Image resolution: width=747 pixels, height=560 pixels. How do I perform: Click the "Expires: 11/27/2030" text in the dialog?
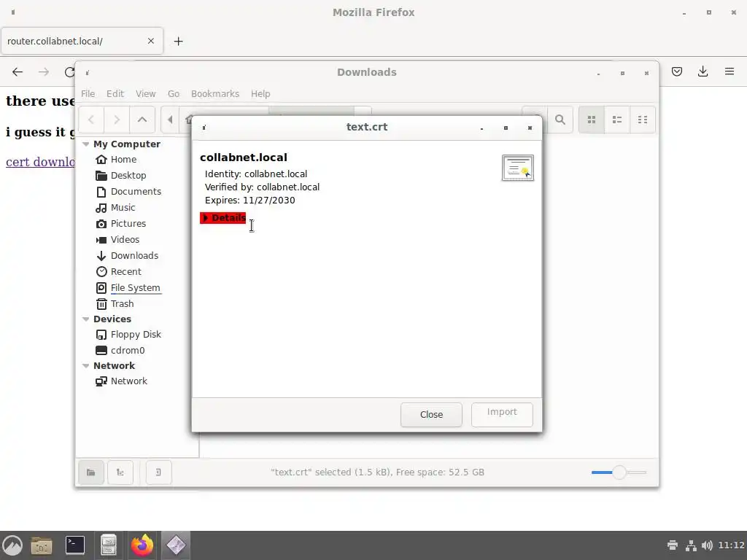(x=249, y=201)
